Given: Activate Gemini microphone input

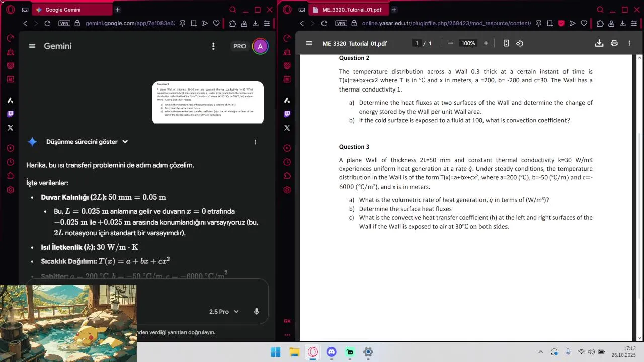Looking at the screenshot, I should [x=257, y=312].
